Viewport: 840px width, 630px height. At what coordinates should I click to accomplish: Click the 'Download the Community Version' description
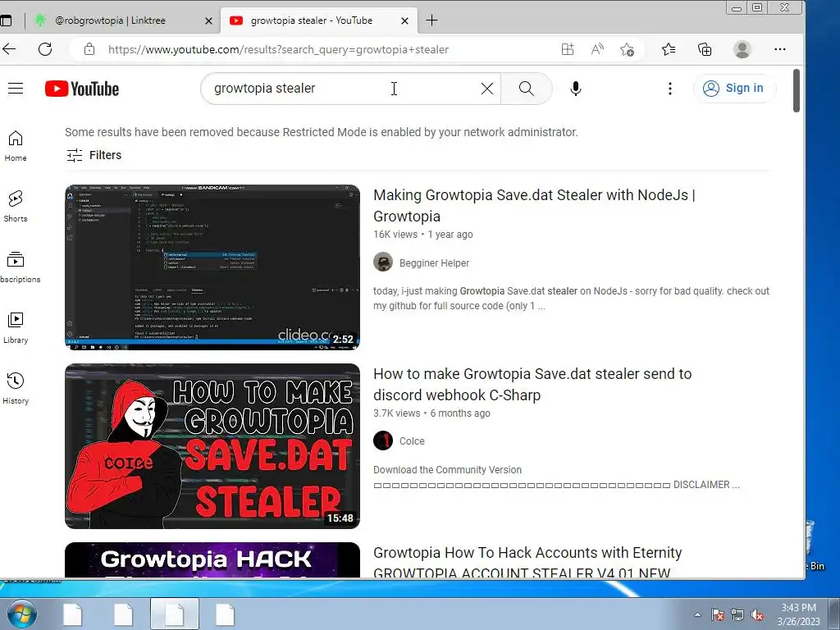click(447, 470)
